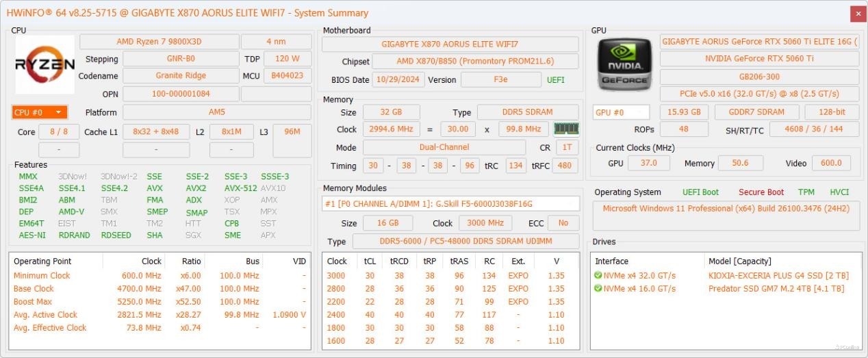Open the GPU #0 selector dropdown
Viewport: 868px width, 358px height.
[x=621, y=112]
